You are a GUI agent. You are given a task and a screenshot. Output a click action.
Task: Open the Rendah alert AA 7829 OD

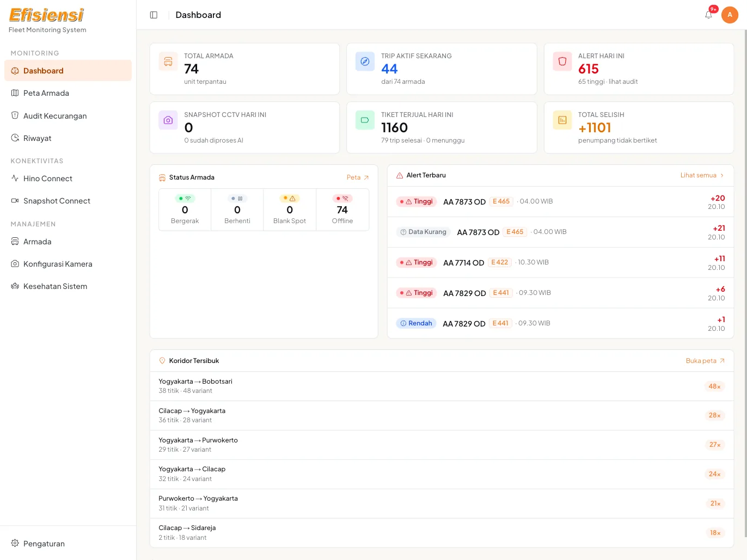[x=560, y=323]
